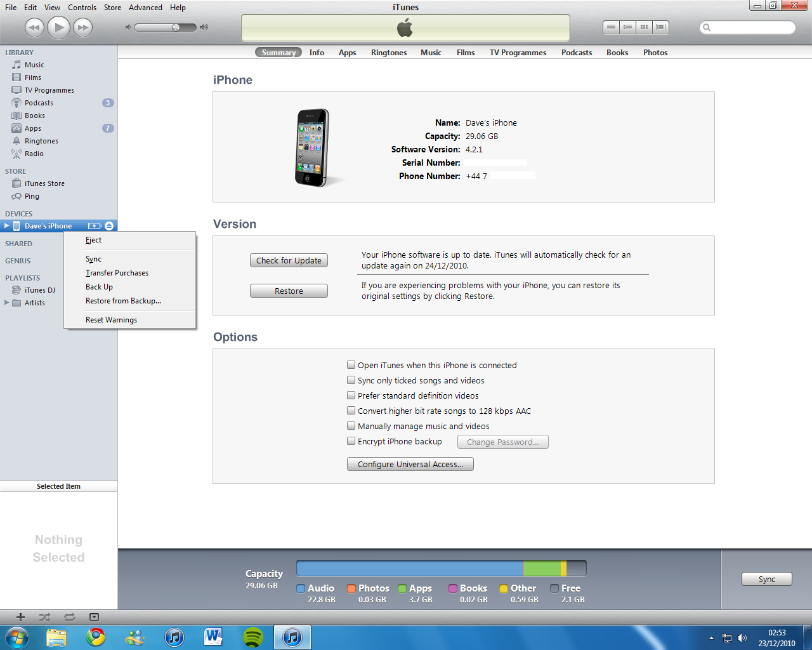The height and width of the screenshot is (650, 812).
Task: Click the Restore button
Action: coord(289,291)
